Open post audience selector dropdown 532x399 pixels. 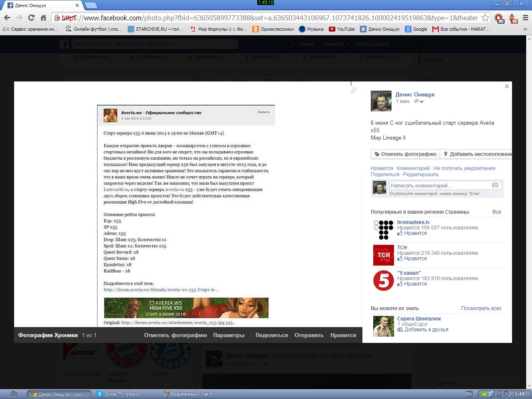pyautogui.click(x=419, y=101)
